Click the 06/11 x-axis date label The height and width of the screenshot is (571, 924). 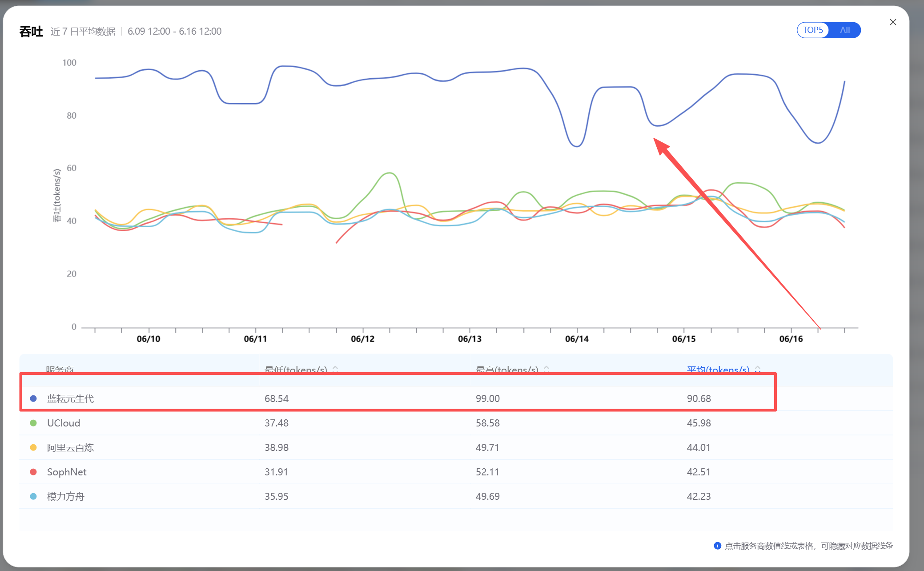[x=256, y=339]
